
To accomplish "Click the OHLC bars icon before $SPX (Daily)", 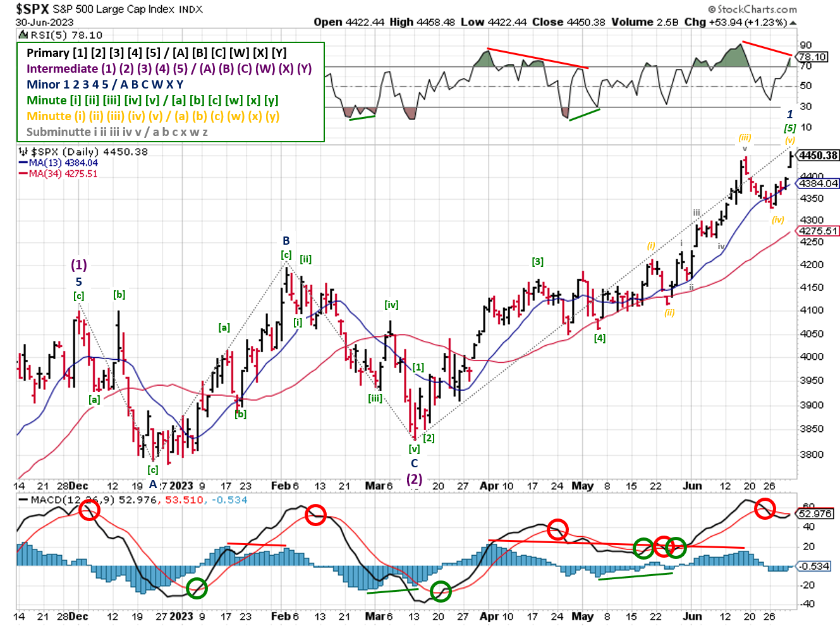I will 23,152.
